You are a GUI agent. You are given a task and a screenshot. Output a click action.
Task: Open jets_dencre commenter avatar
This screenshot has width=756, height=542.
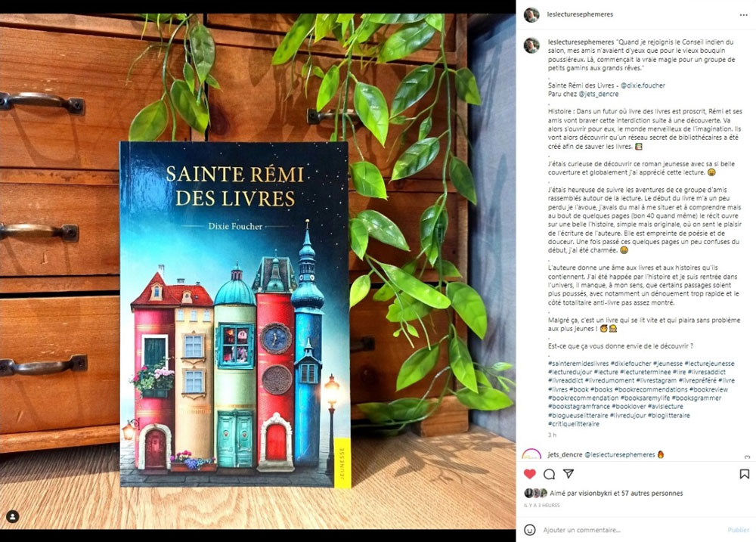click(531, 454)
